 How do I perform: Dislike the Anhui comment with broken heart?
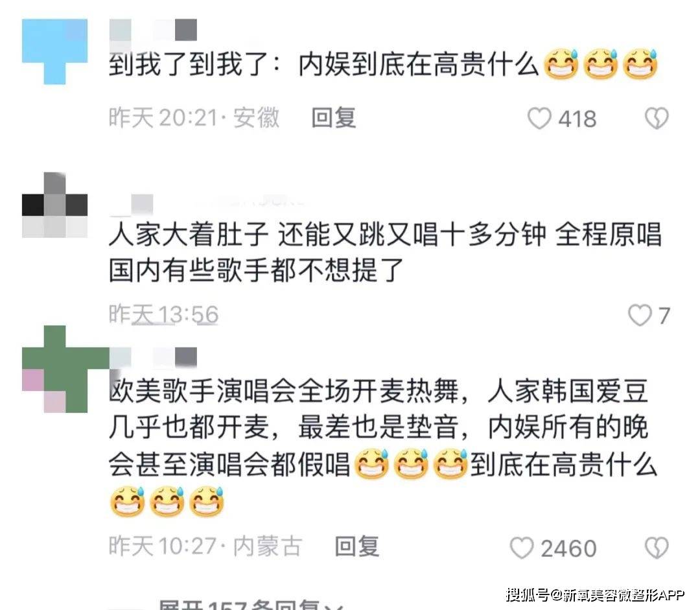[x=657, y=119]
